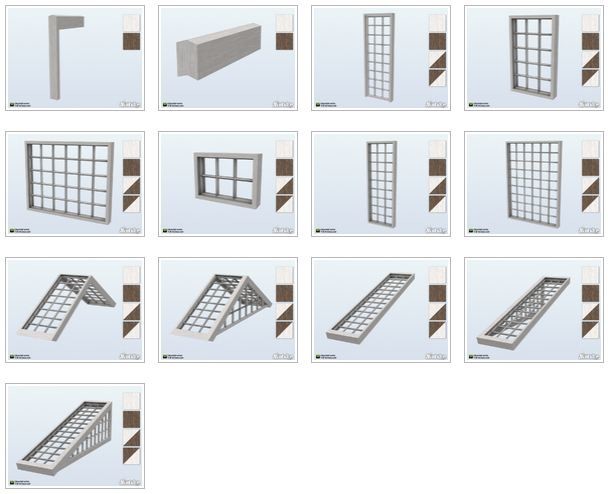Pick the brown swatch beside the wedge skylight

[x=131, y=419]
